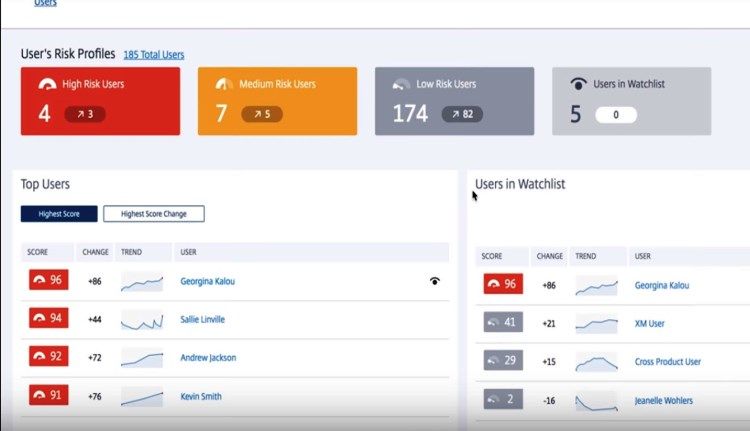The height and width of the screenshot is (431, 750).
Task: Click the +44 change value
Action: coord(95,320)
